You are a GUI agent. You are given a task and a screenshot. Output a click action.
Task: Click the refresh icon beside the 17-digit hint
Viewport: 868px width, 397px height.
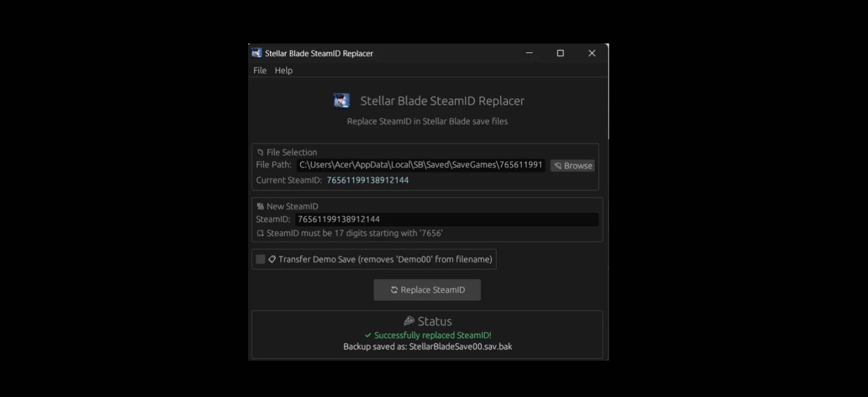click(x=260, y=233)
